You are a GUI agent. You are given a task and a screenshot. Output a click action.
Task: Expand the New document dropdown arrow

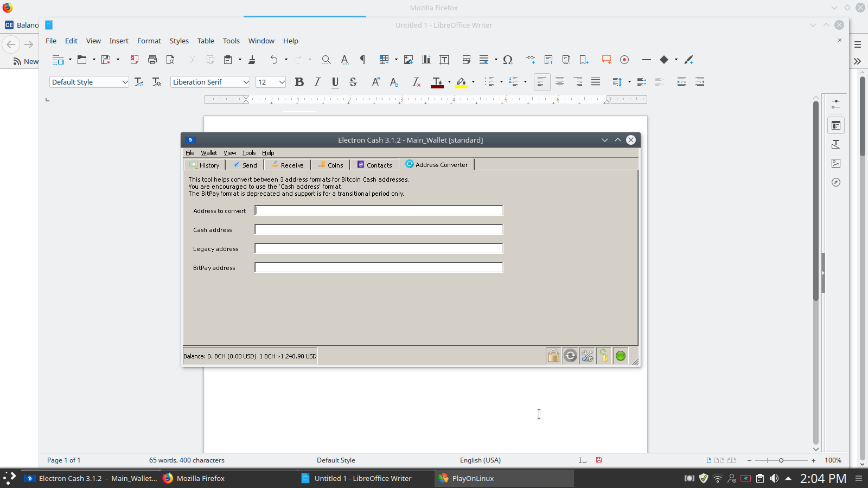point(70,60)
